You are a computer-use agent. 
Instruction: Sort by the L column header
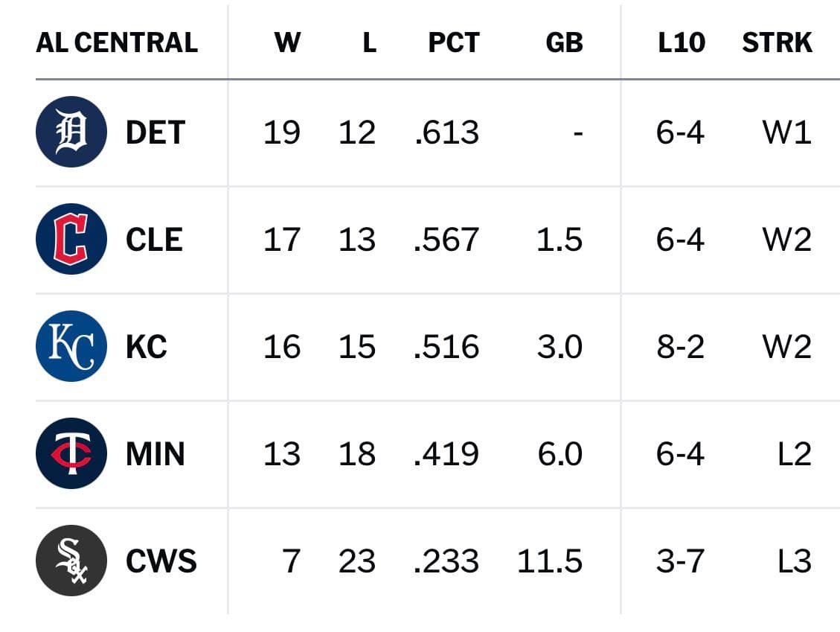point(369,43)
